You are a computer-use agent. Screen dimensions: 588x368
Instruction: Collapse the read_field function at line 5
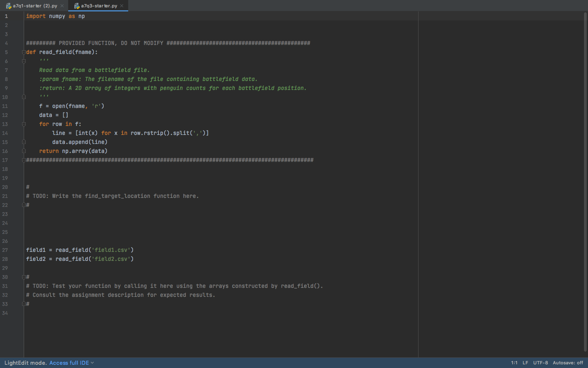[x=24, y=52]
